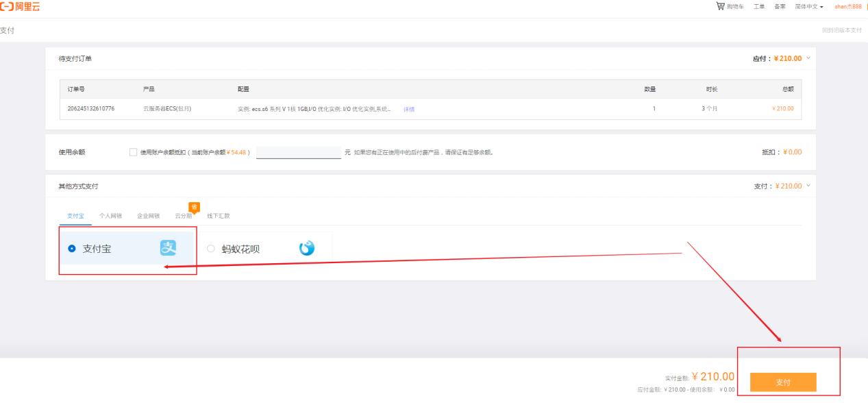
Task: Switch to the 支付宝 payment tab
Action: (75, 216)
